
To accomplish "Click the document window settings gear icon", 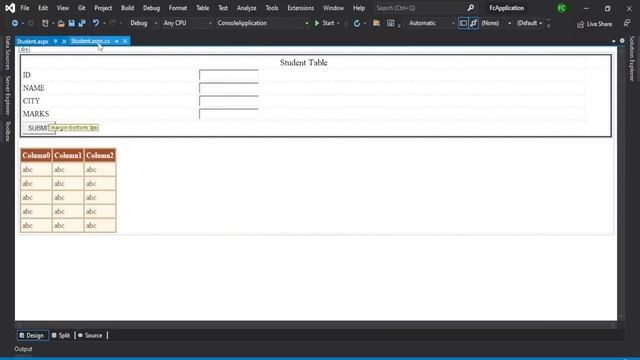I will [622, 41].
